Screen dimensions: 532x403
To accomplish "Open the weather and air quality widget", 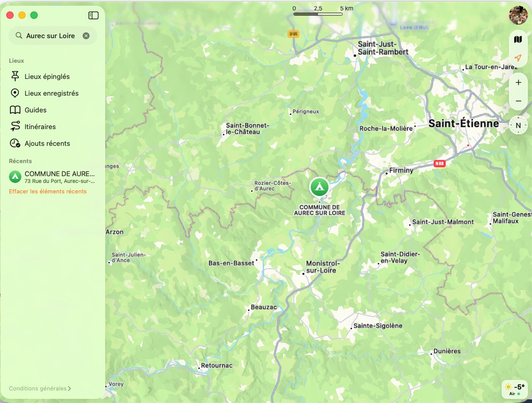I will (x=515, y=389).
